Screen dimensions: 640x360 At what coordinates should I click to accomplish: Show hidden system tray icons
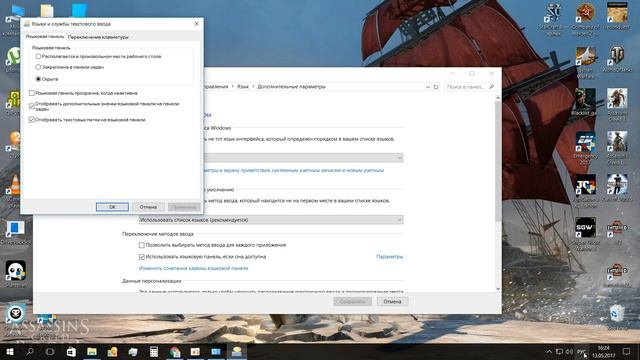(x=549, y=352)
